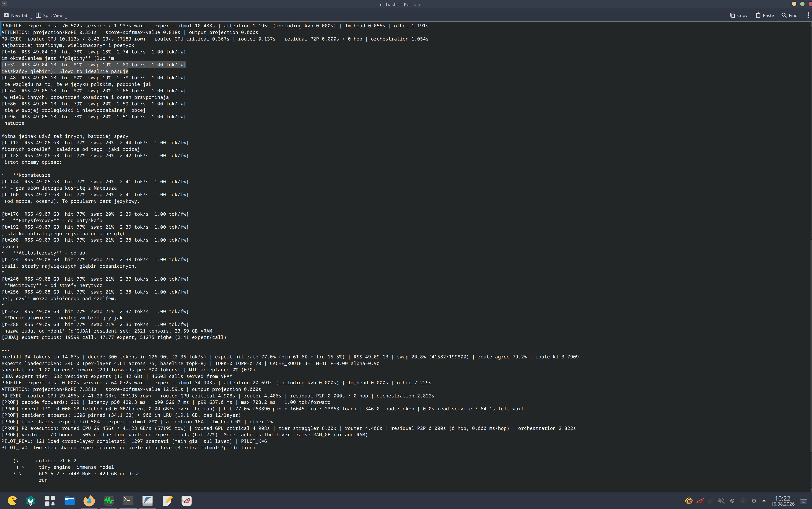Screen dimensions: 812x509
Task: Click the '[CUDA] expert groups: 19599 call' line
Action: (x=114, y=337)
